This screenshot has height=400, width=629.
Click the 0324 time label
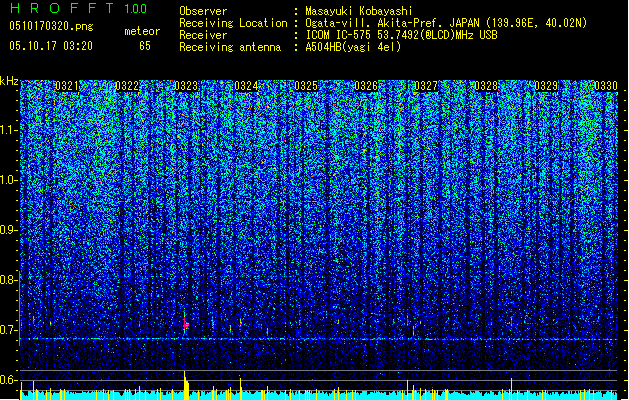(246, 86)
